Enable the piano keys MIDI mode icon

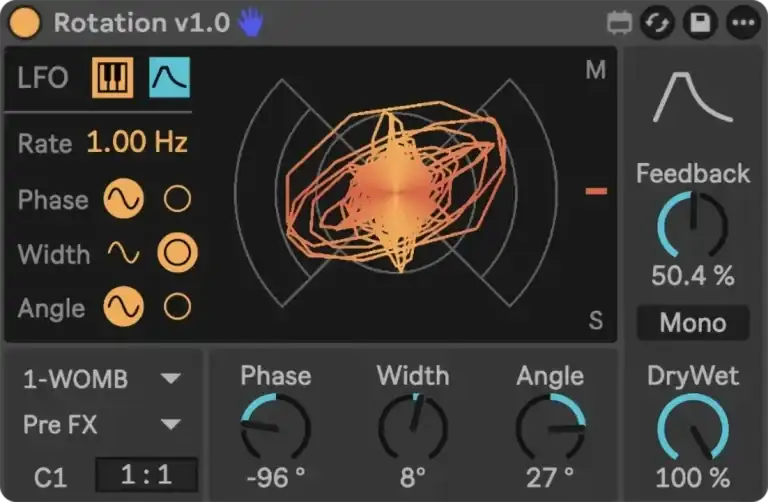pyautogui.click(x=113, y=77)
